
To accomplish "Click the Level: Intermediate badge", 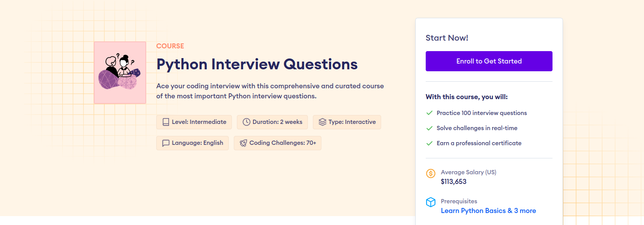I will (194, 122).
